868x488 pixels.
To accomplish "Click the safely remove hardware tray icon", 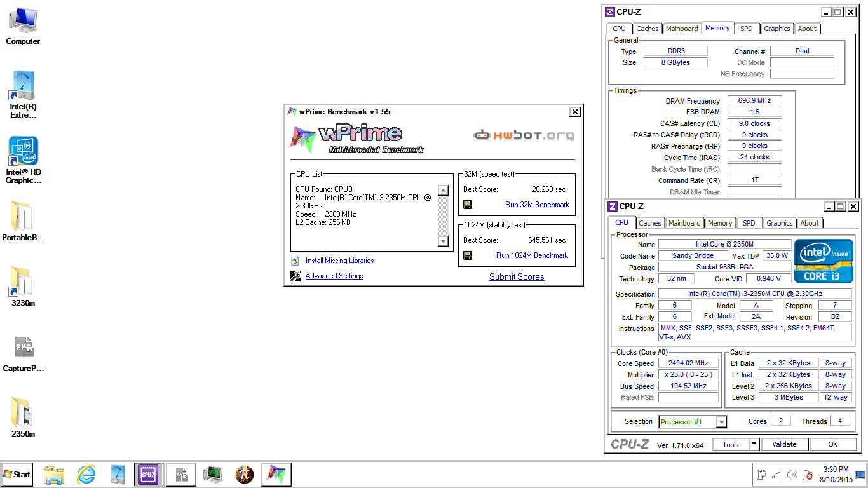I will 761,475.
